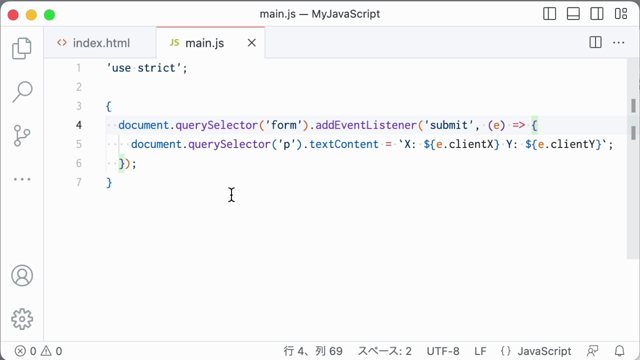
Task: Click the closing brace on line 7
Action: point(109,182)
